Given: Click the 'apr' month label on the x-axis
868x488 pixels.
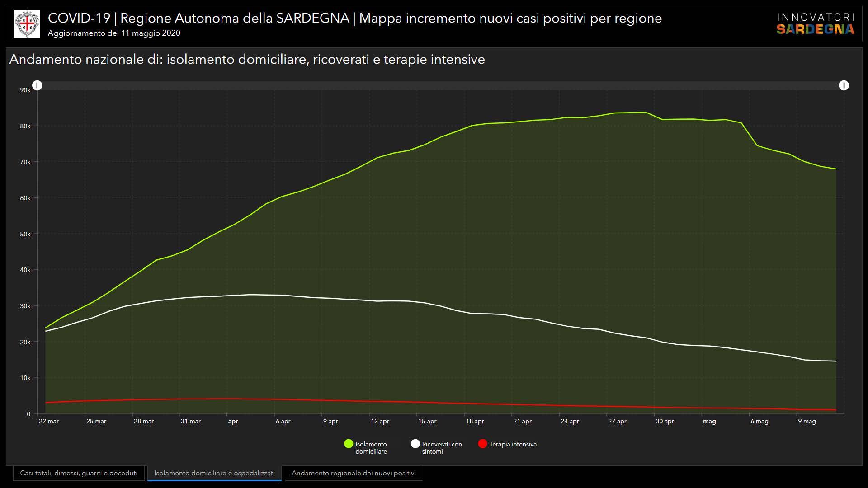Looking at the screenshot, I should point(233,421).
